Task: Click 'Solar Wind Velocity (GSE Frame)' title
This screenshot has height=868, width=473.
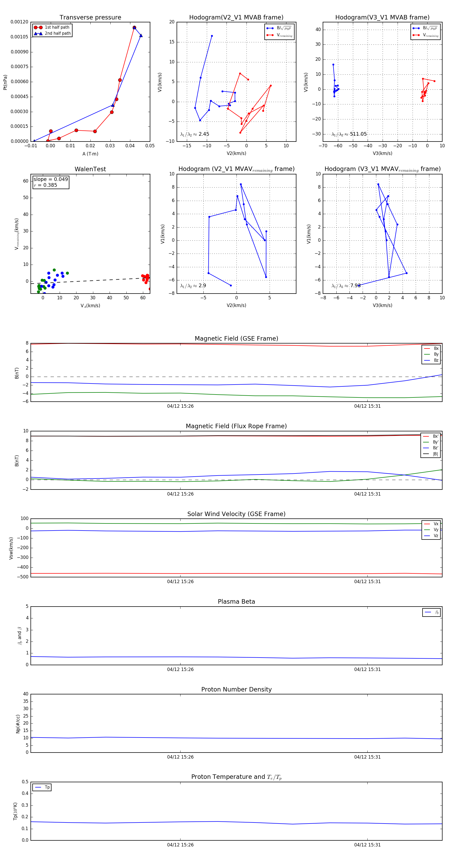Action: click(x=236, y=514)
